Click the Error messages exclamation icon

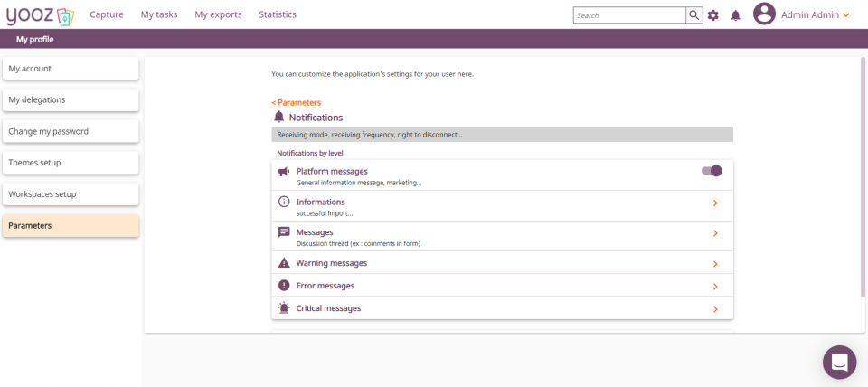pos(284,286)
